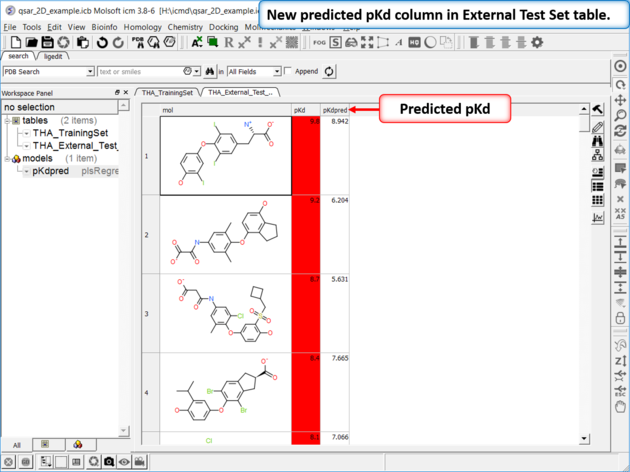Switch to the THA_TrainingSet tab

167,92
